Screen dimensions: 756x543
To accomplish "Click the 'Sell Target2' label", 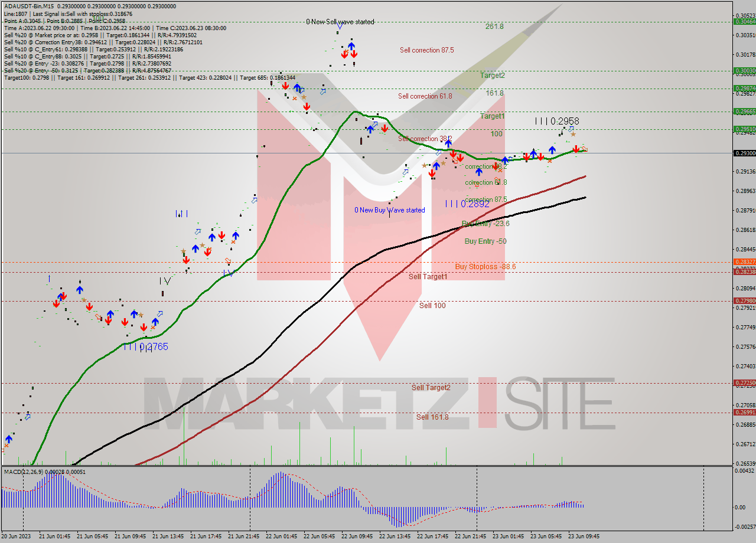I will pos(431,388).
